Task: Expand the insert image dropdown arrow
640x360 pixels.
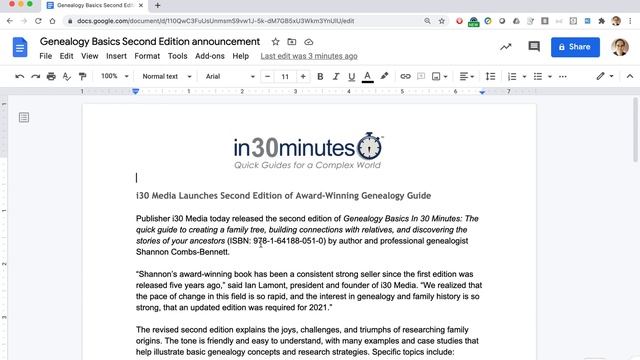Action: point(445,77)
